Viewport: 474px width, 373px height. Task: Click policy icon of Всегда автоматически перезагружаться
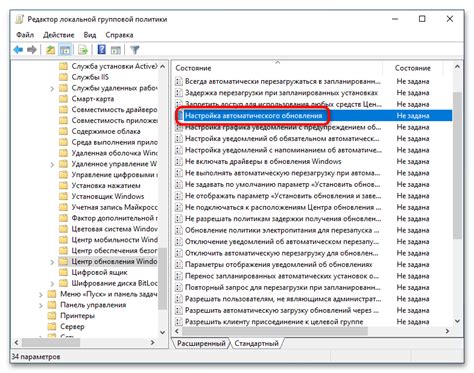(x=179, y=81)
